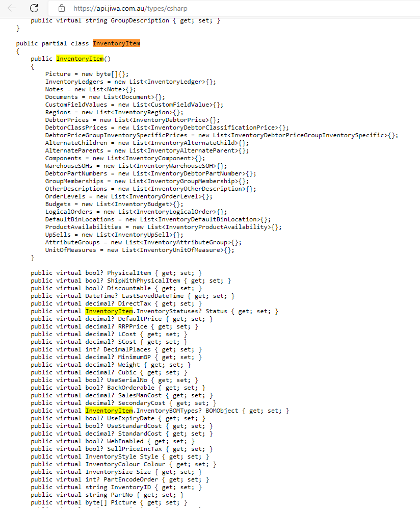Click the DebtorPriceGroupInventorySpecificPrices text
Viewport: 420px width, 508px height.
pos(116,135)
